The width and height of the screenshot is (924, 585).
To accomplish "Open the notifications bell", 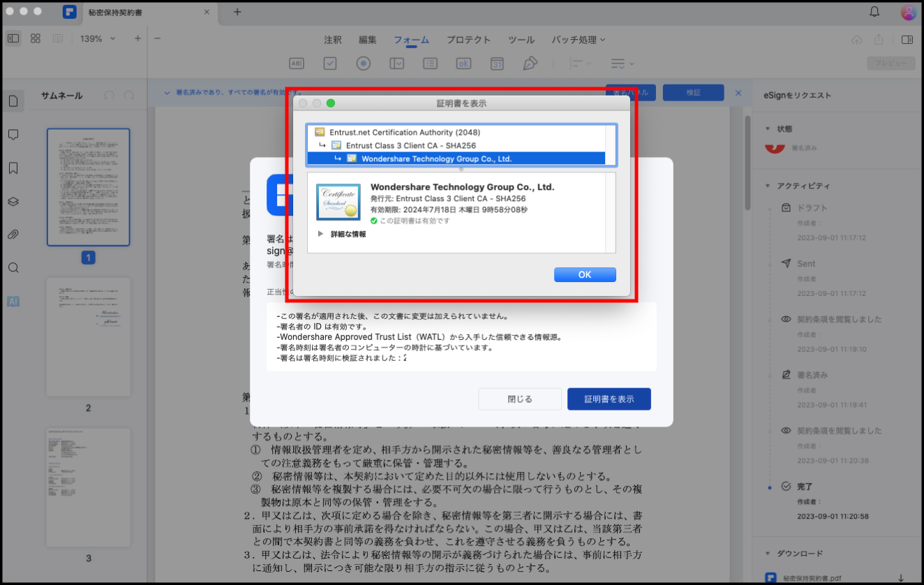I will [x=874, y=12].
